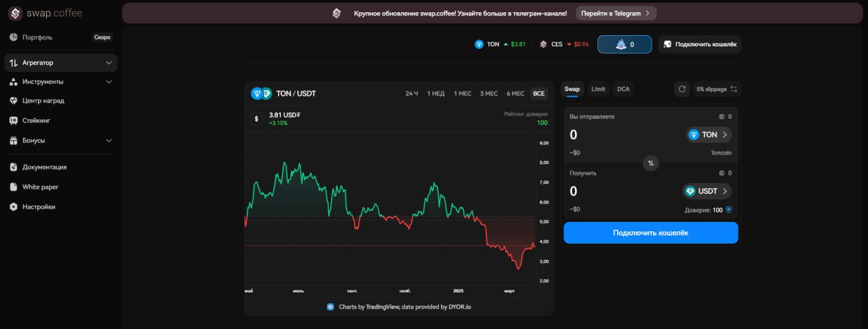The width and height of the screenshot is (868, 329).
Task: Click the Скоро badge beside Портфель
Action: click(x=102, y=37)
